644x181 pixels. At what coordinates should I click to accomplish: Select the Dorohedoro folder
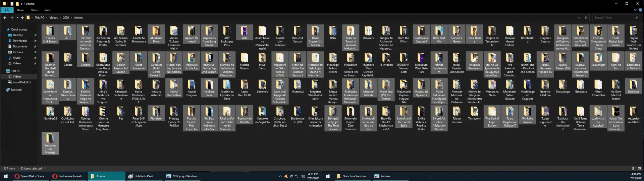(x=527, y=34)
